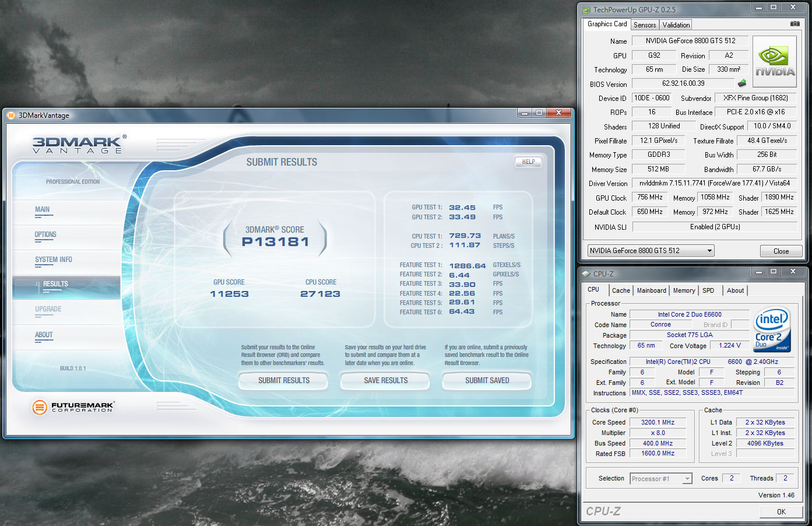Viewport: 812px width, 526px height.
Task: Click the Bandwidth 67.7 GB/s value
Action: pyautogui.click(x=767, y=169)
